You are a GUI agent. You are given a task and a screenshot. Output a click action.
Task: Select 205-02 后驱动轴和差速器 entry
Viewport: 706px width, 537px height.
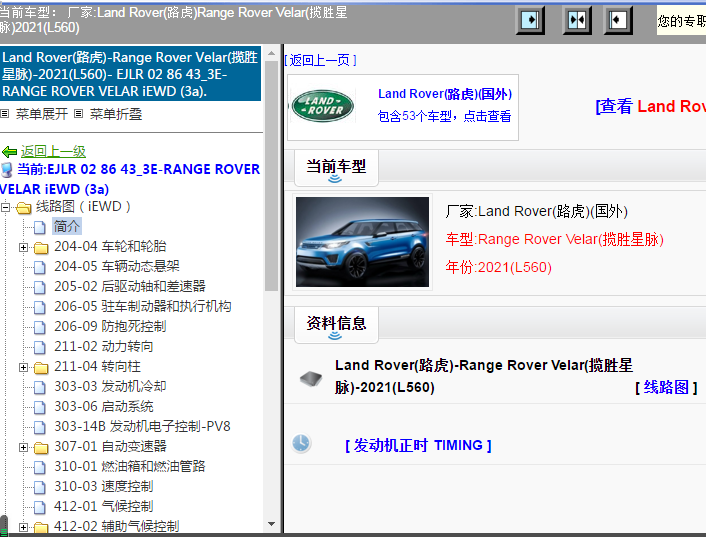[x=130, y=286]
